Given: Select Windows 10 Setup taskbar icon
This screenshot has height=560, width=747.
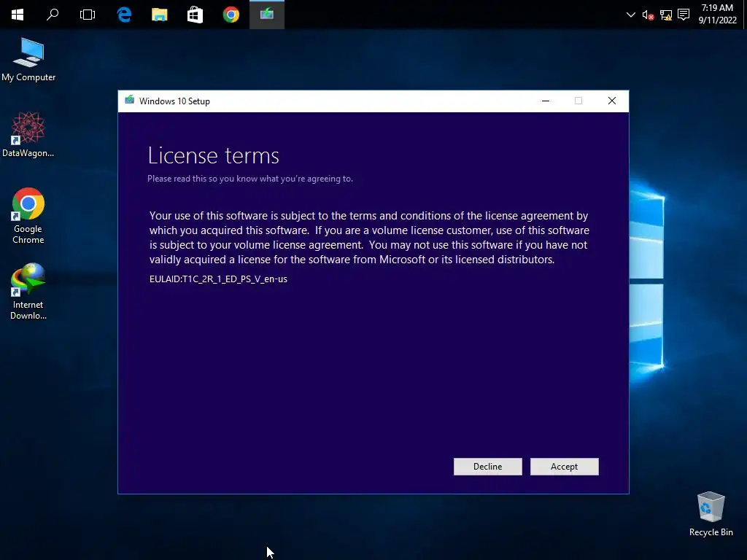Looking at the screenshot, I should click(x=267, y=15).
